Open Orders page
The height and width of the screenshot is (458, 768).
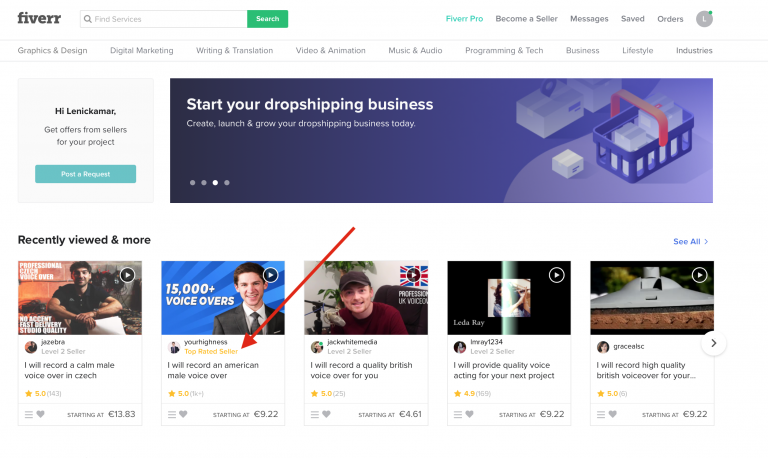[x=670, y=19]
